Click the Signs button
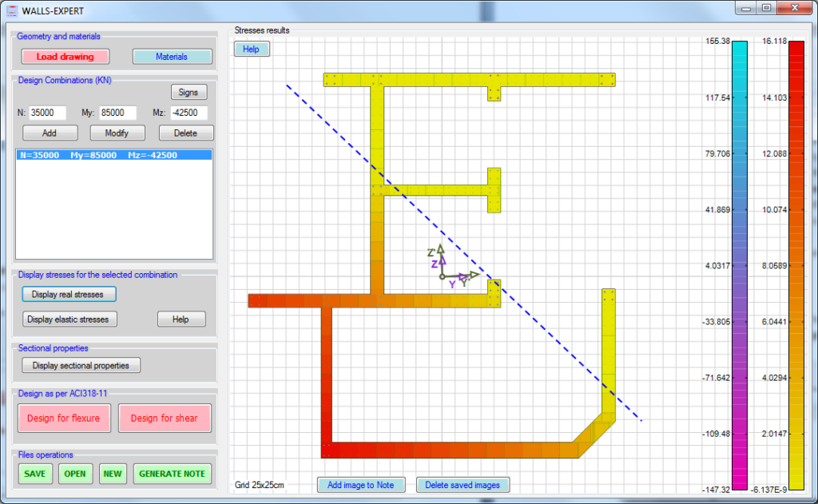The height and width of the screenshot is (504, 818). pos(189,92)
